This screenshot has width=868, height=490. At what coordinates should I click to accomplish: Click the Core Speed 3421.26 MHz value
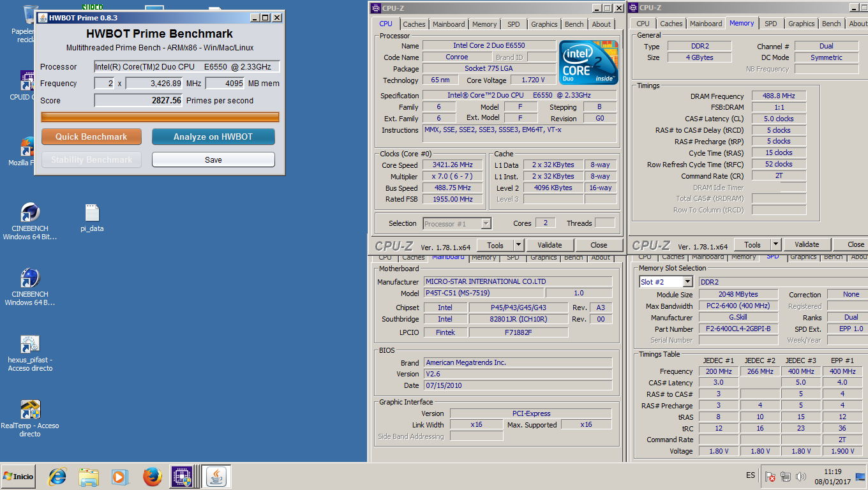coord(453,165)
